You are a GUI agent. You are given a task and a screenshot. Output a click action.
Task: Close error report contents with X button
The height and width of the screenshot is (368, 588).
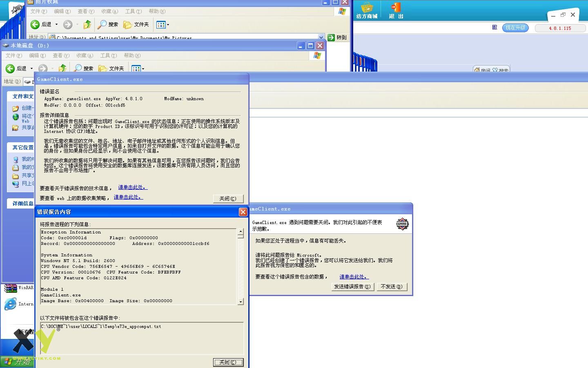coord(243,212)
